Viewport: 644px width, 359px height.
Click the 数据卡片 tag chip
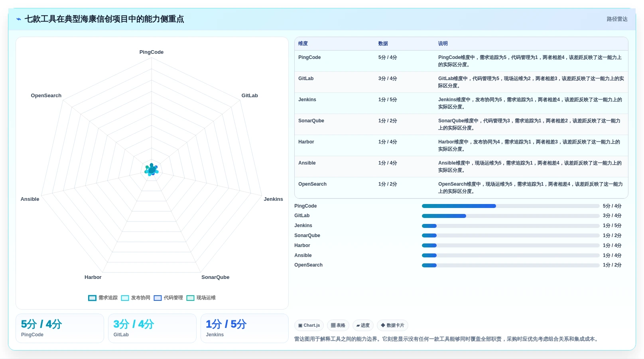pos(392,326)
